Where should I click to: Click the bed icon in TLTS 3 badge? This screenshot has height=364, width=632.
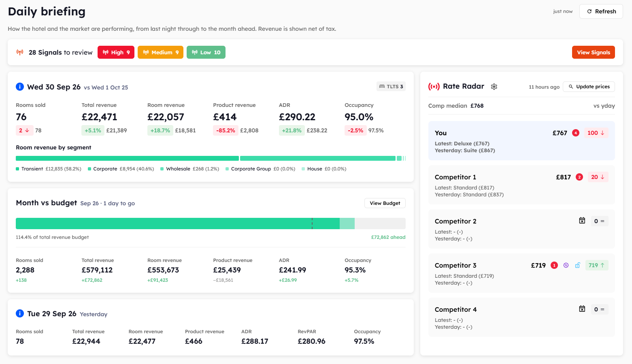coord(382,86)
